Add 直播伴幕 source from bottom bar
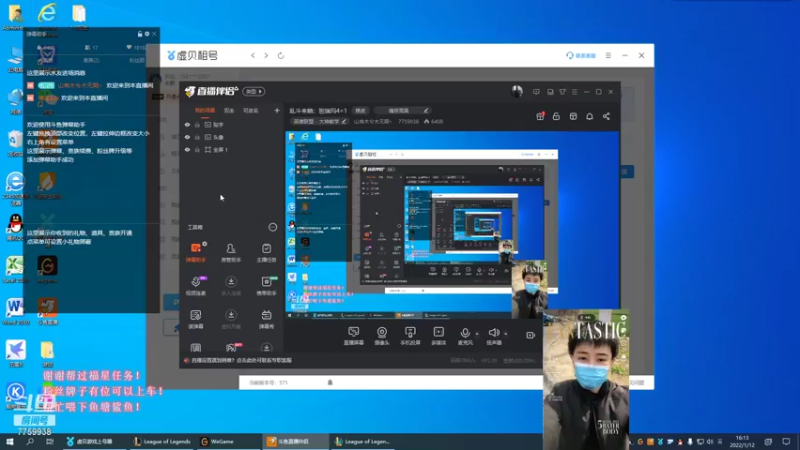Image resolution: width=800 pixels, height=450 pixels. coord(354,336)
